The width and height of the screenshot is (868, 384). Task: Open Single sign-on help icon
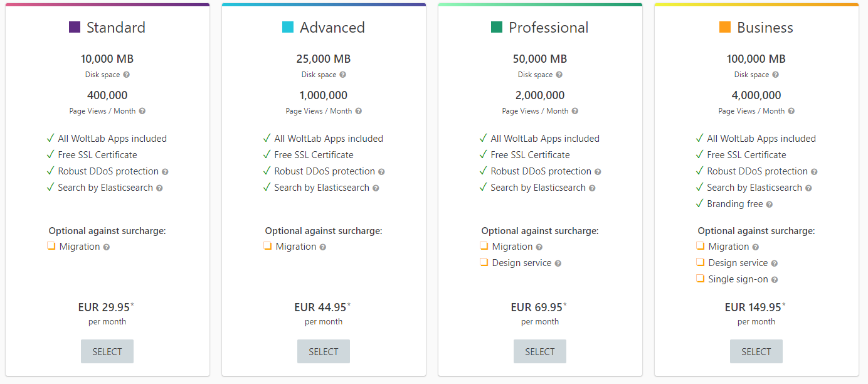[x=775, y=280]
